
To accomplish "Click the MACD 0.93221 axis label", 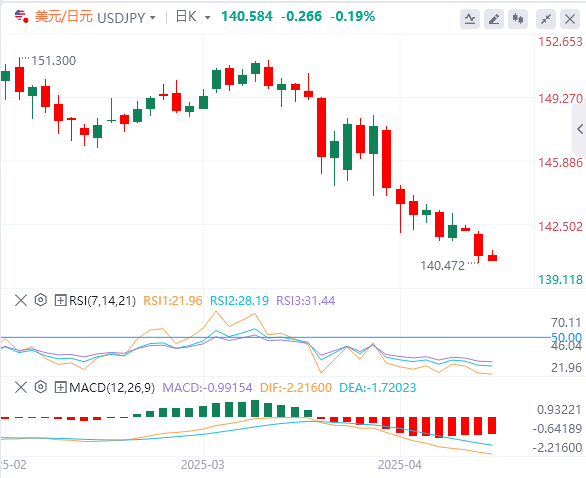I will (559, 410).
